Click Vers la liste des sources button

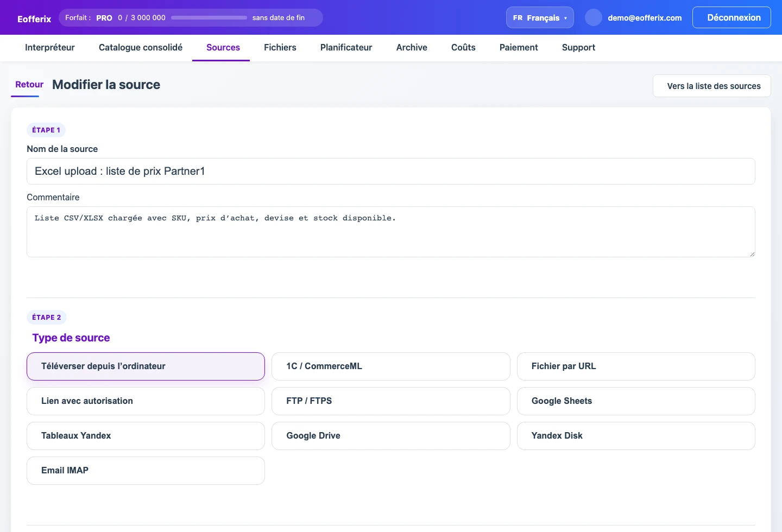tap(712, 86)
